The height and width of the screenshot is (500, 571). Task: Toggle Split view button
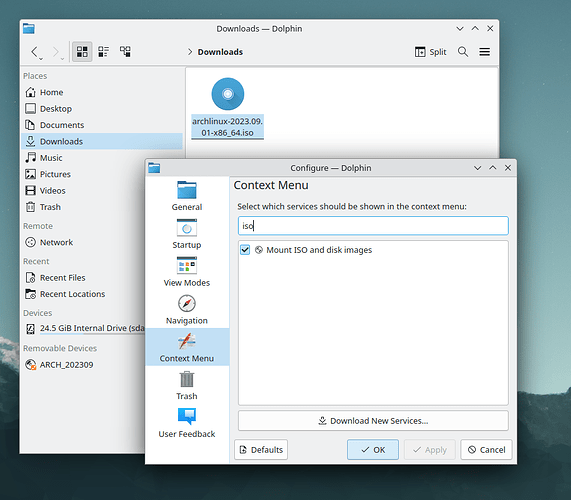click(430, 52)
